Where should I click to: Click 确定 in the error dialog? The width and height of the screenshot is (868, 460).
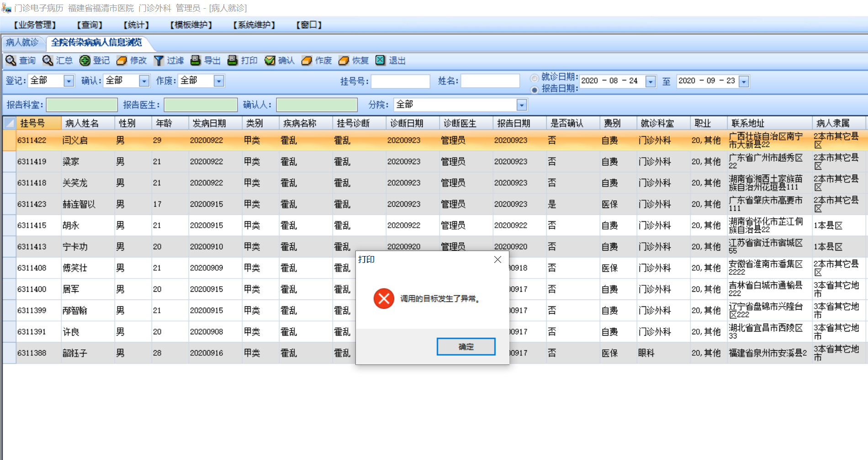466,347
